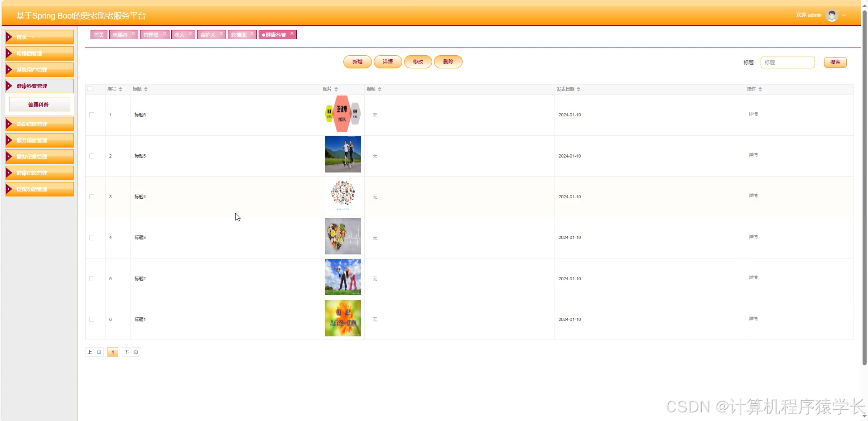Viewport: 868px width, 421px height.
Task: Open 详情 link in 标题6 row
Action: click(x=753, y=114)
